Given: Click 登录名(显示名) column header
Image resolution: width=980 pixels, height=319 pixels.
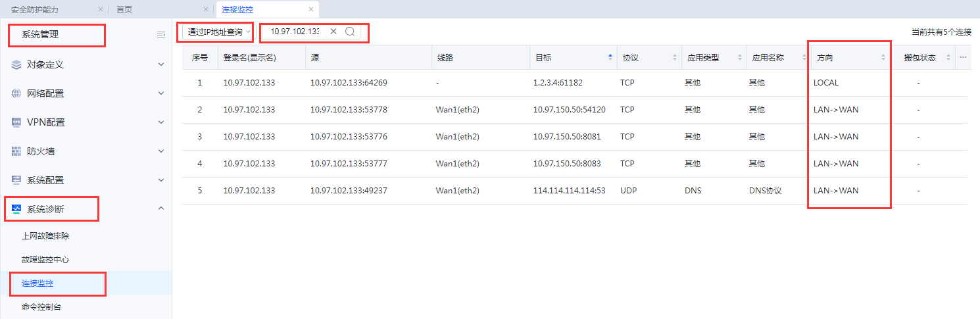Looking at the screenshot, I should (261, 57).
